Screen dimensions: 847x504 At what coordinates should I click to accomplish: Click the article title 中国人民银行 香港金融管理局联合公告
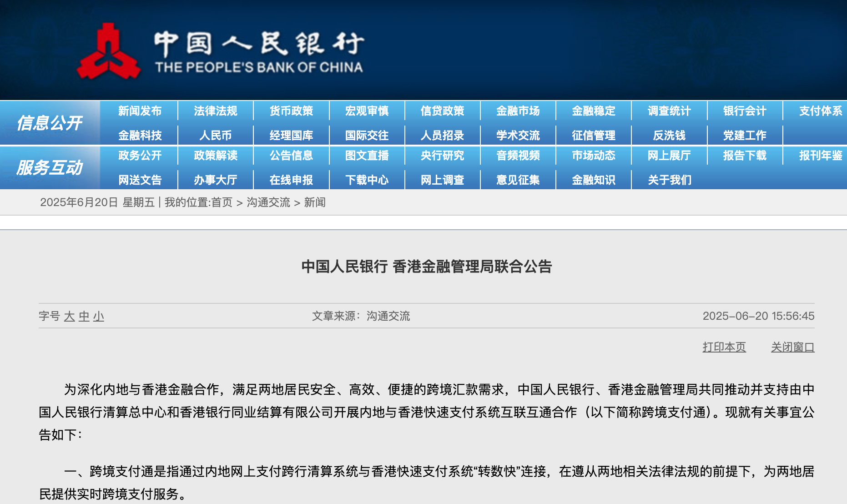point(426,267)
